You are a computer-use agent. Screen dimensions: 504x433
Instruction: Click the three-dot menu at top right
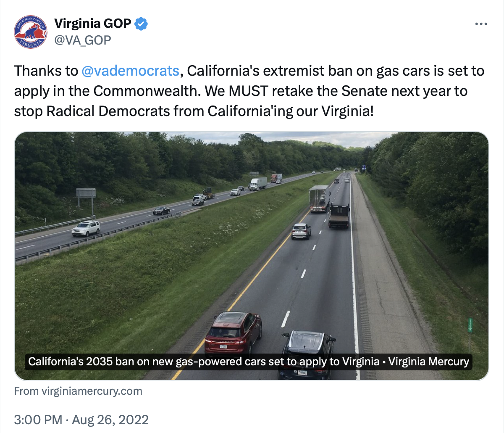(480, 24)
